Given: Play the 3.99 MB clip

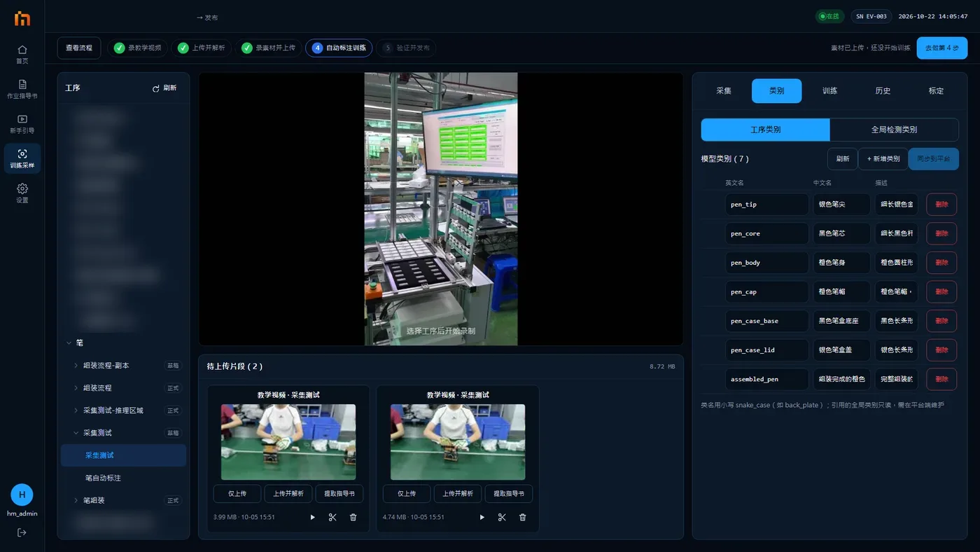Looking at the screenshot, I should point(312,517).
